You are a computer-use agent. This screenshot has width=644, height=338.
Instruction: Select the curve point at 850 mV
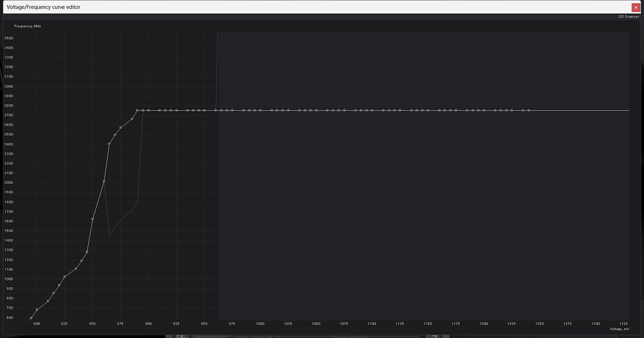(x=92, y=219)
